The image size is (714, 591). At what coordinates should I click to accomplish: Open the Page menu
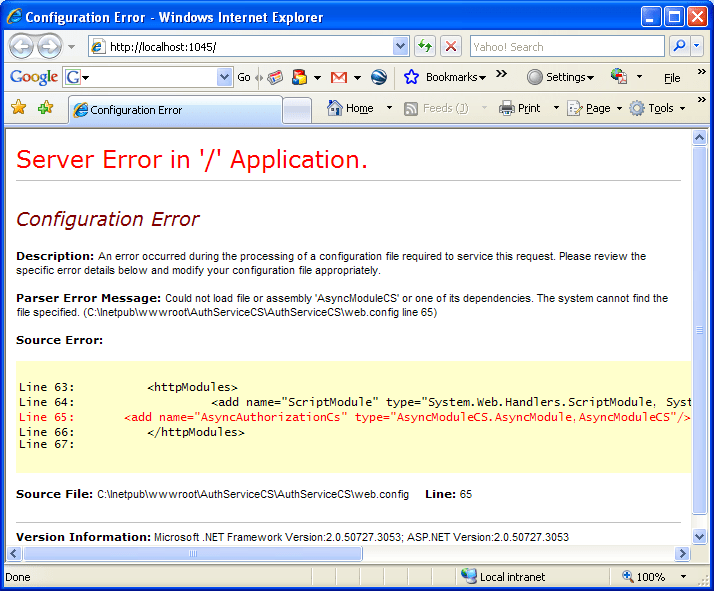pyautogui.click(x=594, y=108)
